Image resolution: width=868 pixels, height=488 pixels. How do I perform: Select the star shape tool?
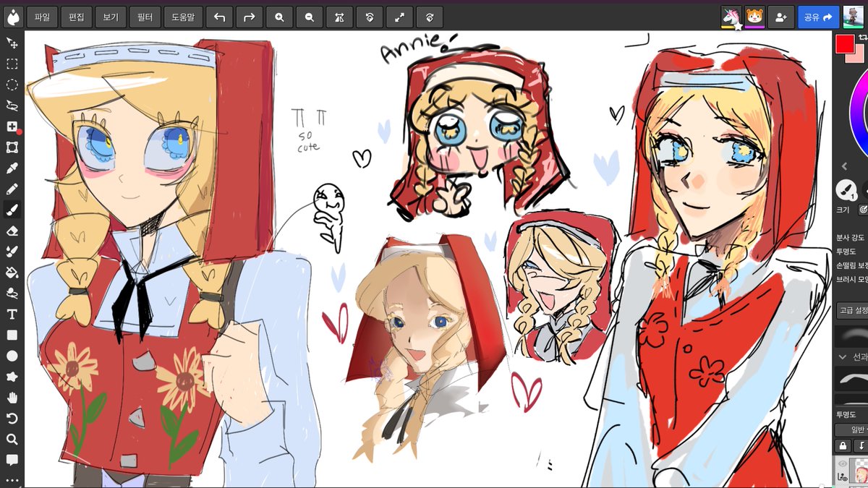[12, 377]
